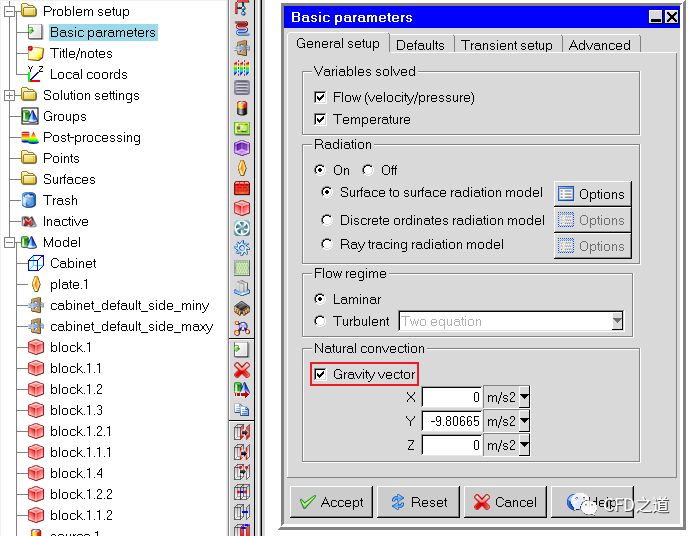Toggle the Temperature checkbox
The image size is (692, 536).
pos(320,119)
